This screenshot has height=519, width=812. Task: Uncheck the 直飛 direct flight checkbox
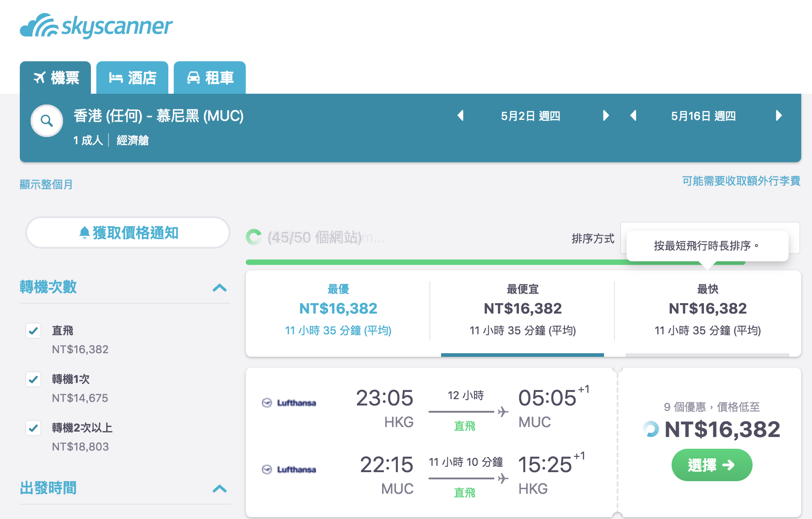click(x=33, y=331)
